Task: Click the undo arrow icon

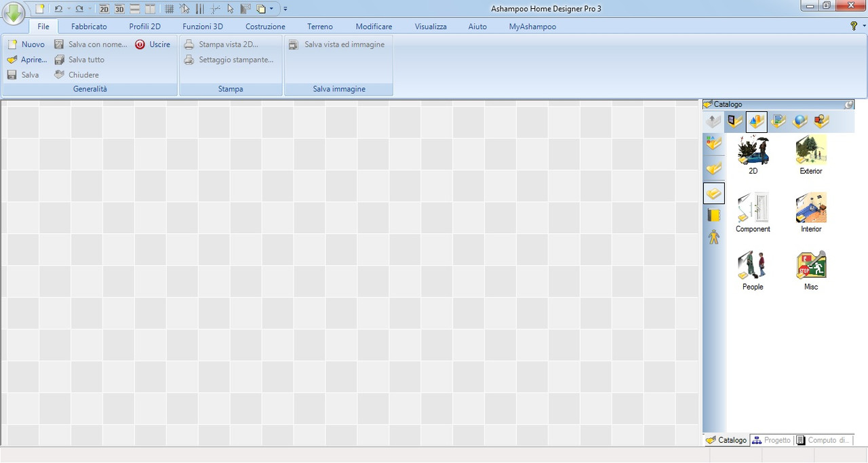Action: 58,9
